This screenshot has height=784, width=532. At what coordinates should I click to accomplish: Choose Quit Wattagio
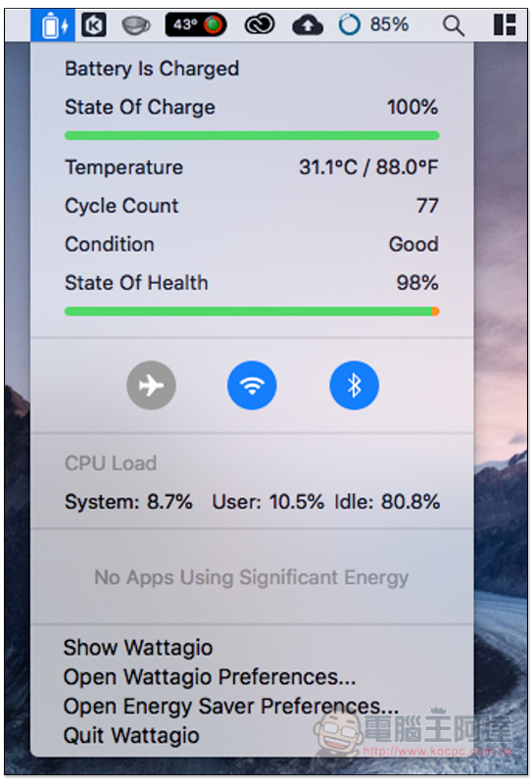click(131, 736)
